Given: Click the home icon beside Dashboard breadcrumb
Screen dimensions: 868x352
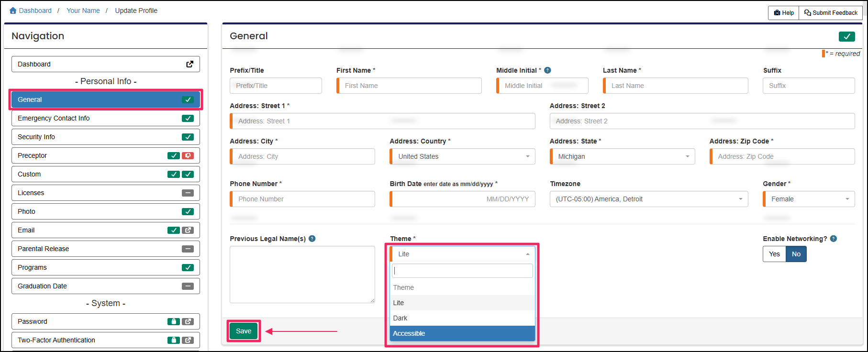Looking at the screenshot, I should pyautogui.click(x=13, y=11).
